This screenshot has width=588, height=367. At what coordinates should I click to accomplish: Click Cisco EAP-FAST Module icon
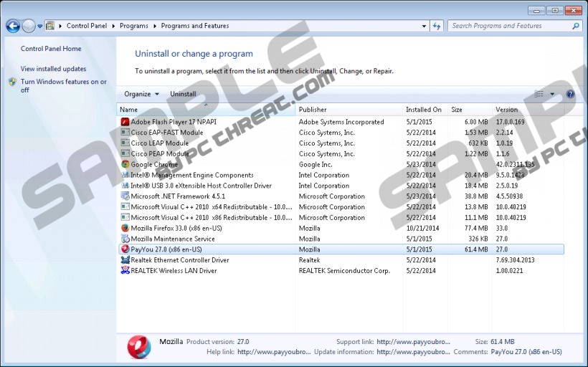tap(125, 133)
